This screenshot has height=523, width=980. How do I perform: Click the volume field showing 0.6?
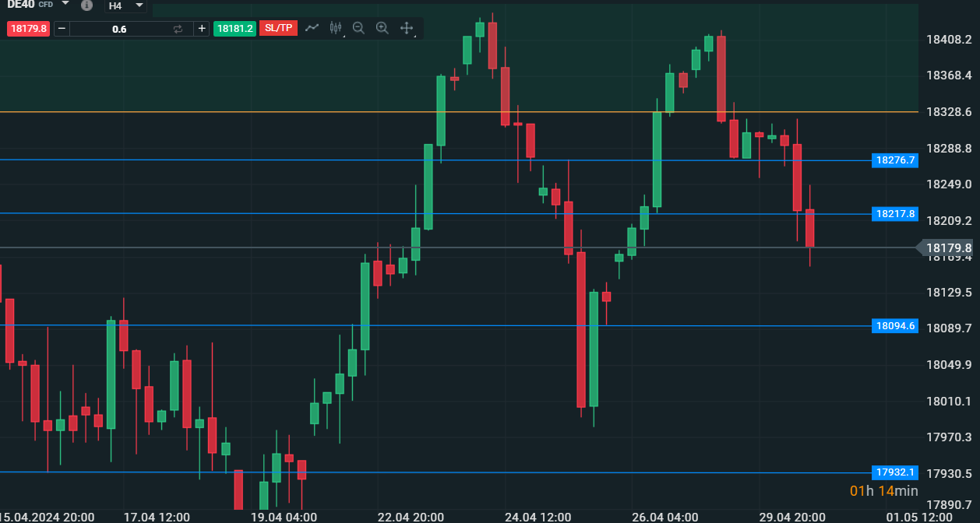[x=119, y=29]
